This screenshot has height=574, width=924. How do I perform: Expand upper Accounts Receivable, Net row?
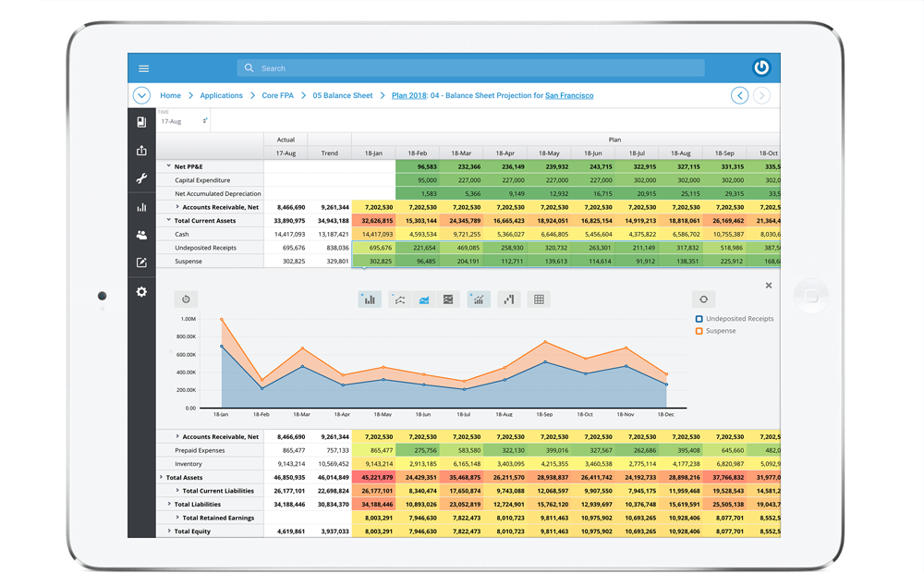click(x=177, y=207)
